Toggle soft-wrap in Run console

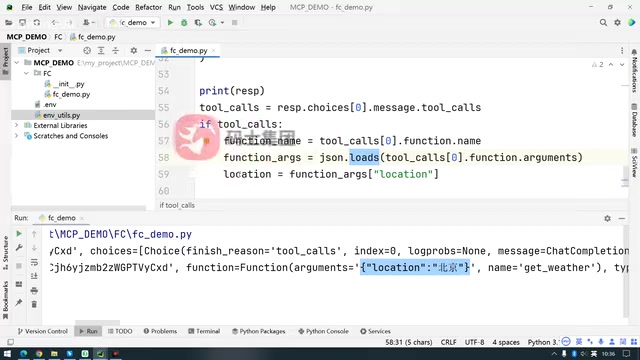[x=34, y=262]
